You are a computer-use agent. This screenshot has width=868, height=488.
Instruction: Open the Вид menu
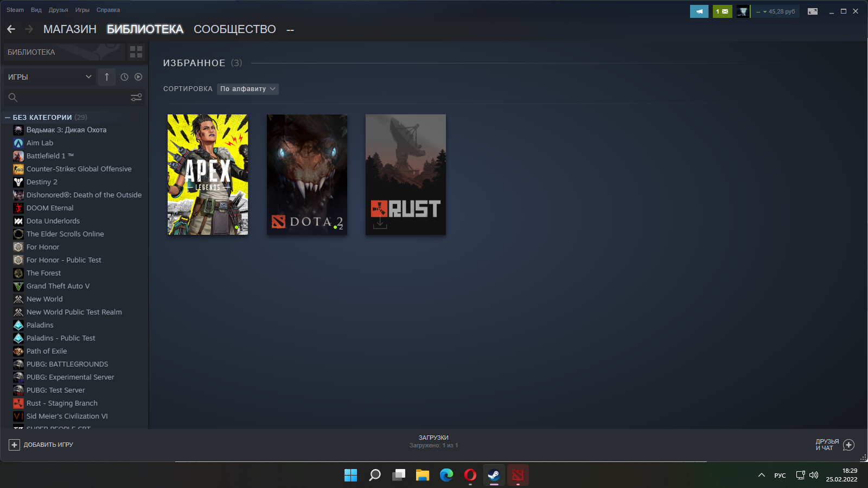[36, 10]
